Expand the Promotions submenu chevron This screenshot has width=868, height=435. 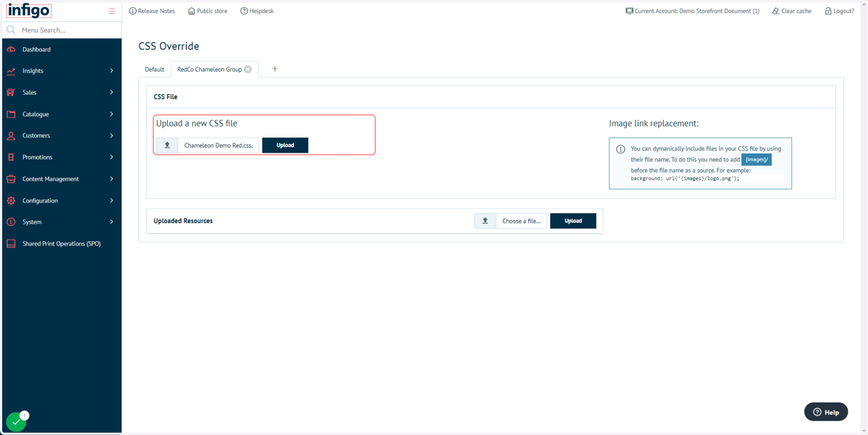(x=111, y=157)
